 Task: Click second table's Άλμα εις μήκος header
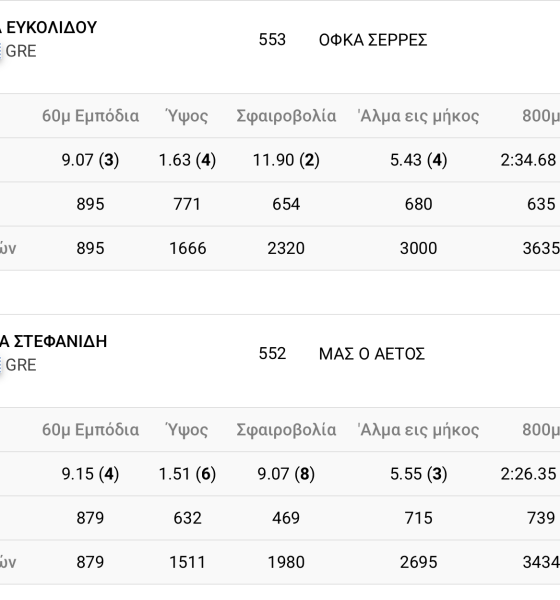pos(418,430)
